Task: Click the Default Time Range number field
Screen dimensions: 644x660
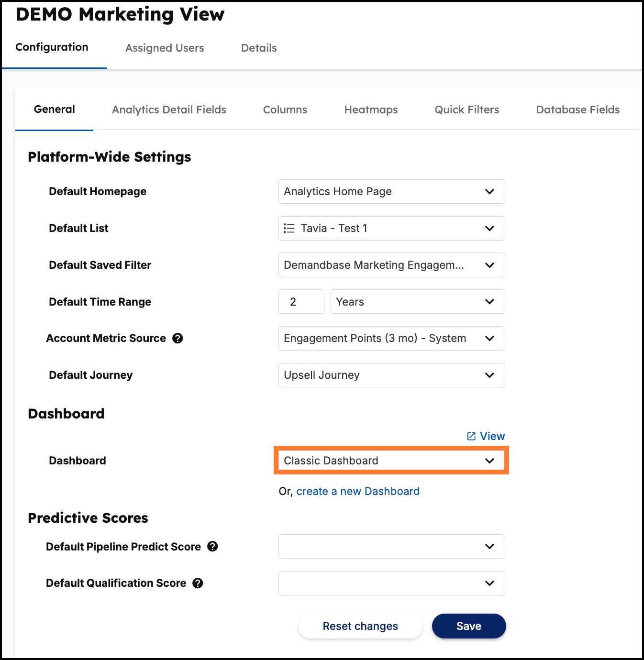Action: click(301, 302)
